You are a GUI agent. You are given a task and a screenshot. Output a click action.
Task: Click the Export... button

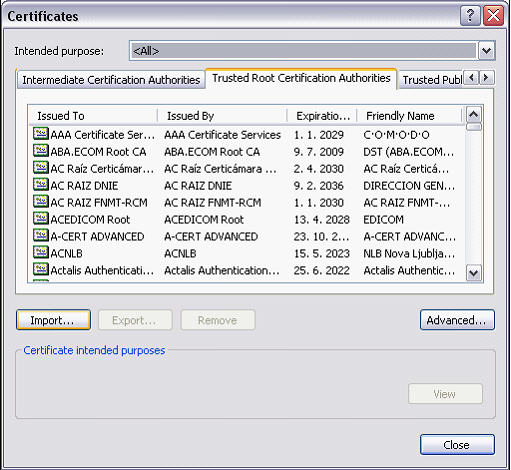coord(135,320)
